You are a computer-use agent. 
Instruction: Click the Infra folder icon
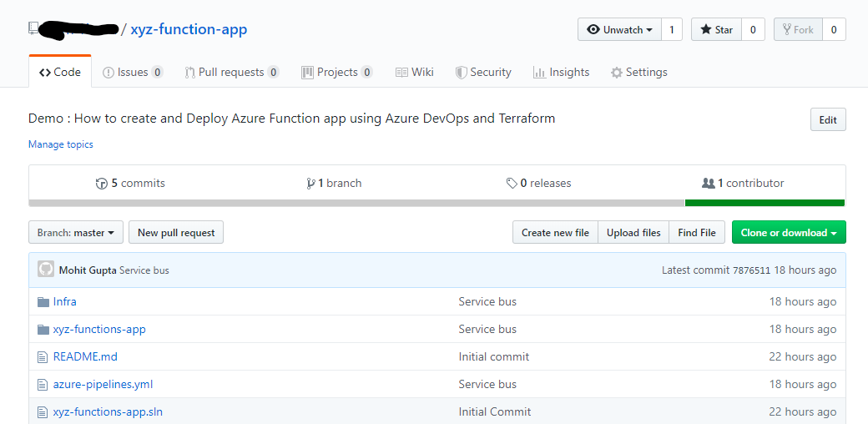43,301
